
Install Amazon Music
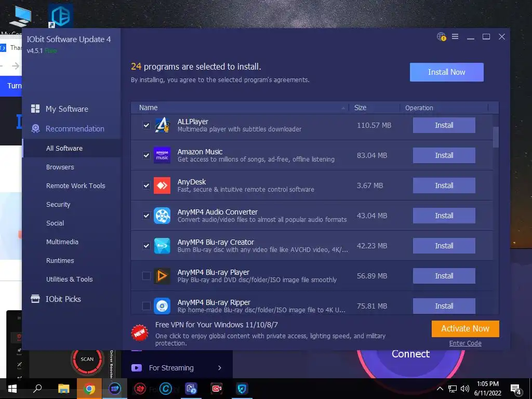[444, 155]
